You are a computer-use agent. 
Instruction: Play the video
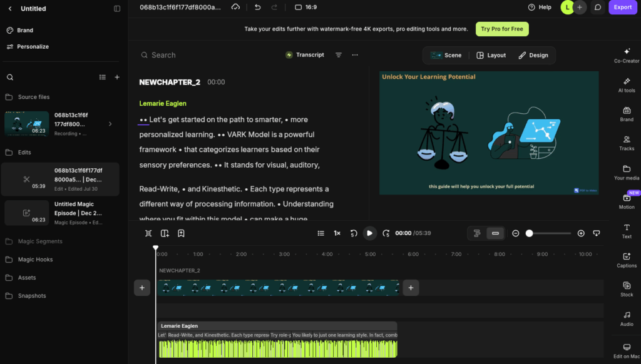click(x=369, y=233)
